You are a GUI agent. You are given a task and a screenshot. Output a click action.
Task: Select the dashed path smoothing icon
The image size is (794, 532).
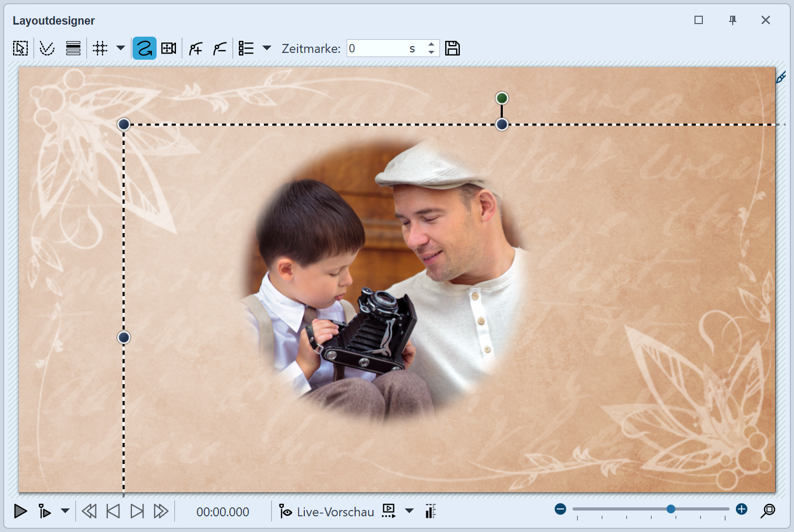coord(47,48)
